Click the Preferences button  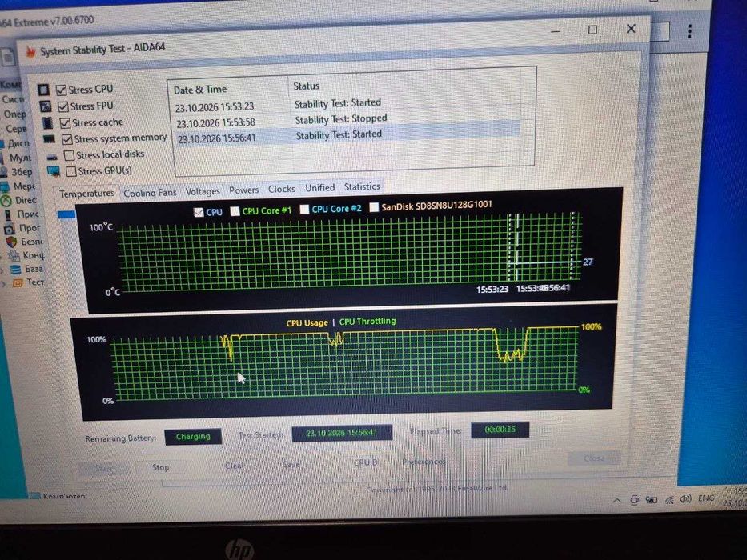click(424, 462)
